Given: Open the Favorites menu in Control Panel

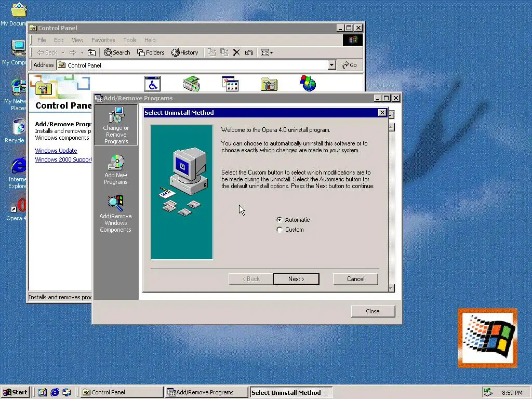Looking at the screenshot, I should (x=103, y=40).
